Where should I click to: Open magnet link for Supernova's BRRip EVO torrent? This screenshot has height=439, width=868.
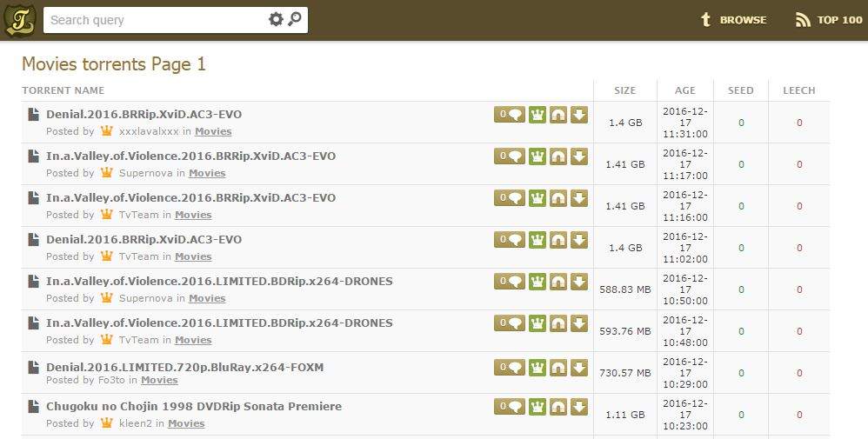point(558,156)
